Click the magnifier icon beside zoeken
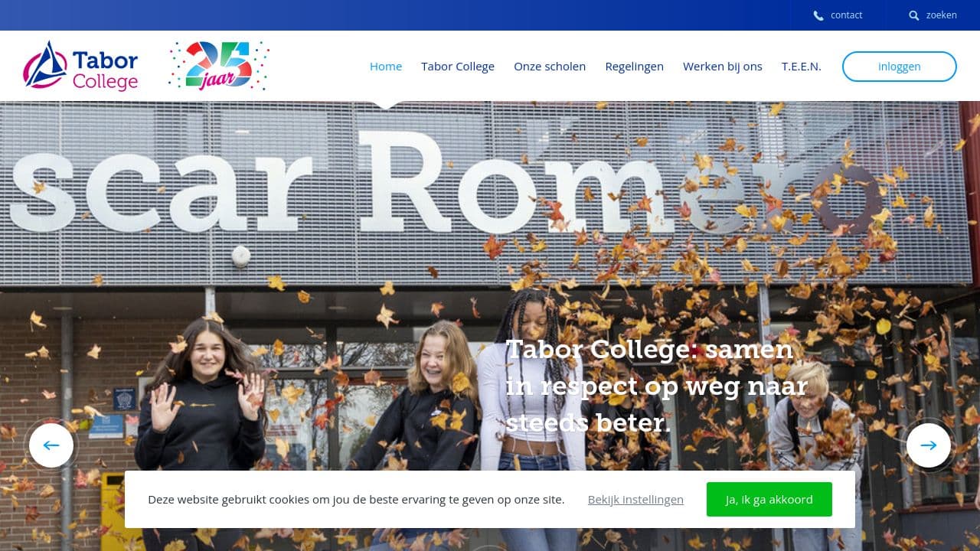This screenshot has width=980, height=551. point(913,15)
